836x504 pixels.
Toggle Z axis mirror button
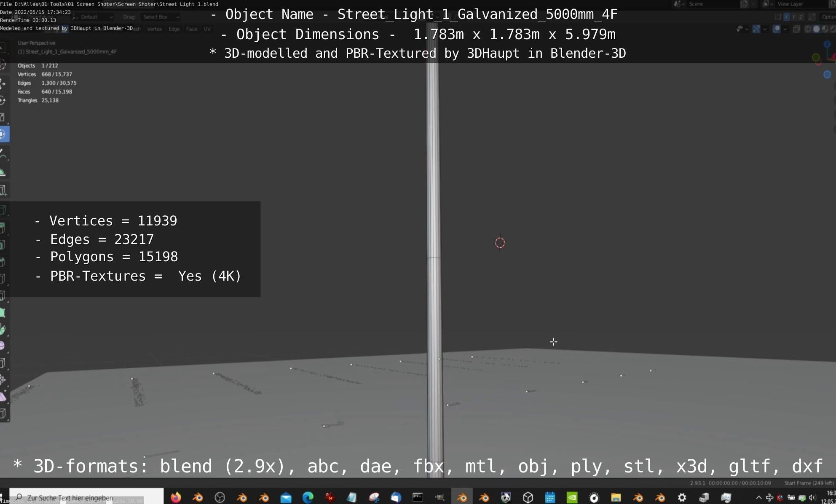(x=801, y=17)
